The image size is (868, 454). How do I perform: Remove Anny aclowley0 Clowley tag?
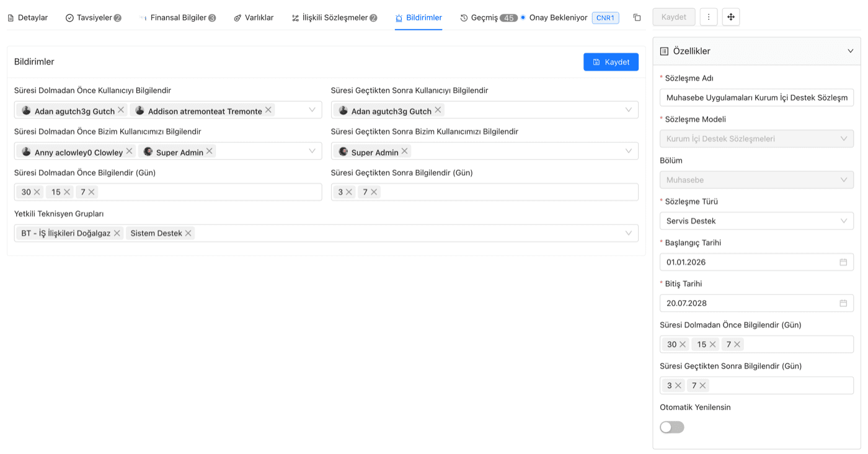pos(129,151)
